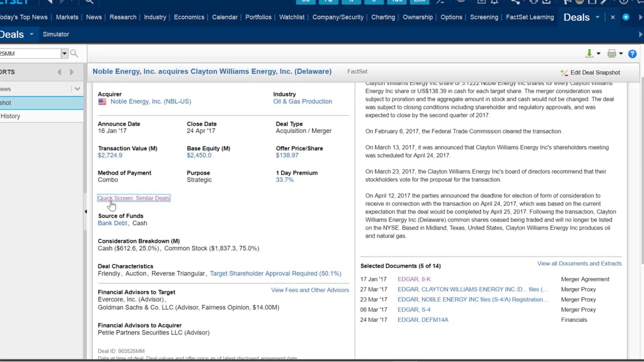Open the Noble Energy, Inc. (NBL-US) link
The height and width of the screenshot is (362, 644).
tap(150, 101)
